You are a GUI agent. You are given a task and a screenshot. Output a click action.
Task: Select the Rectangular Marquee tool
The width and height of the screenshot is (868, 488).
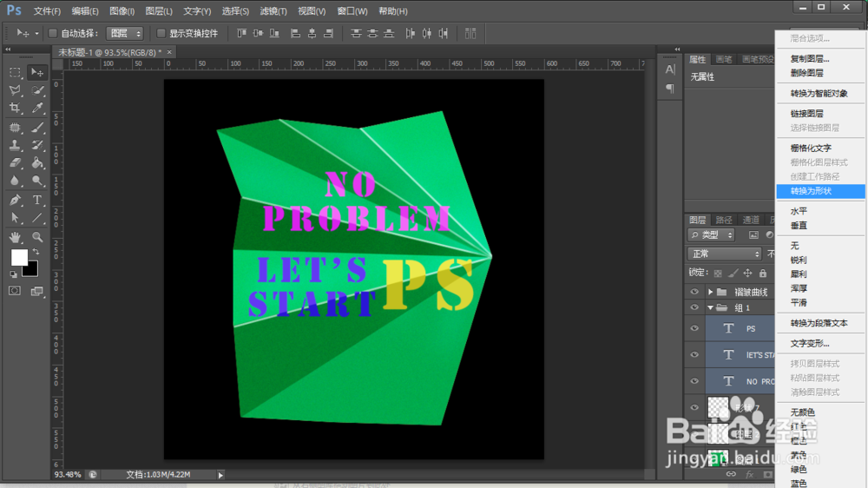click(x=15, y=73)
